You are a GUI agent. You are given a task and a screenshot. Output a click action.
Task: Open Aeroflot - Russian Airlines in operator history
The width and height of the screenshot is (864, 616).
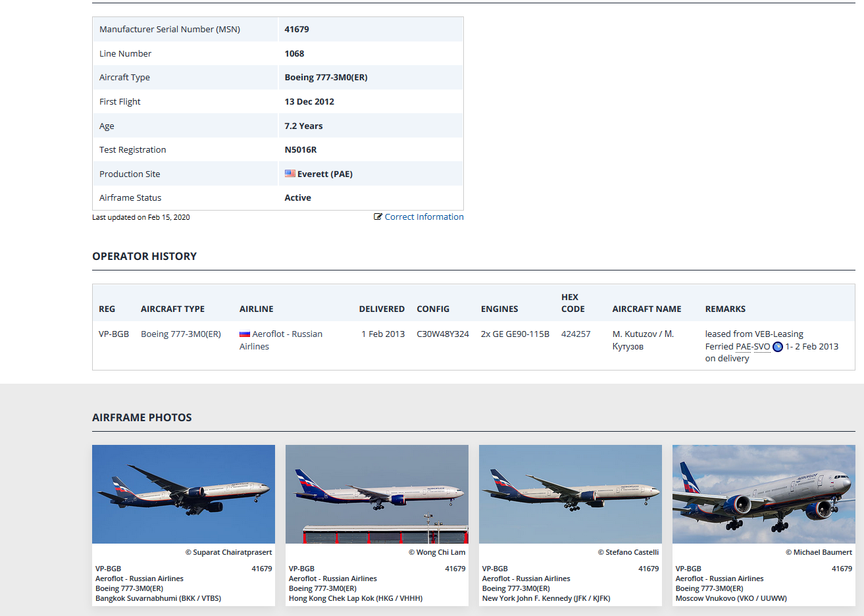(x=281, y=340)
